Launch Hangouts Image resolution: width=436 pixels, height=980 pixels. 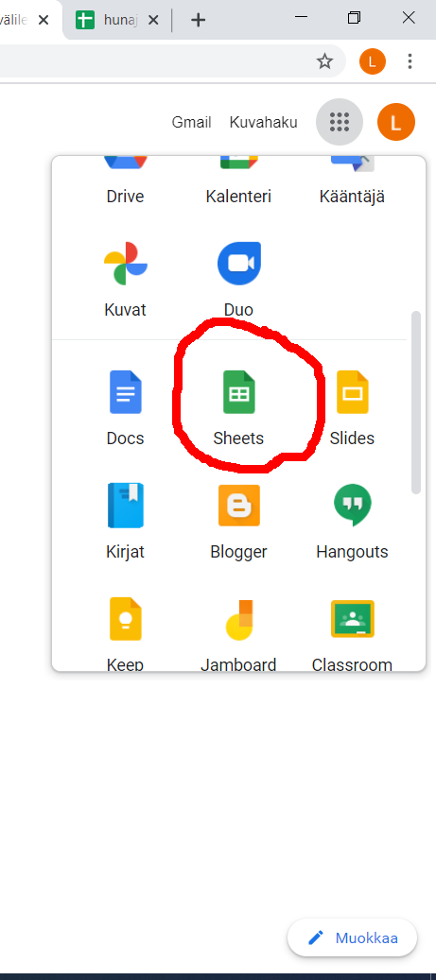tap(352, 522)
